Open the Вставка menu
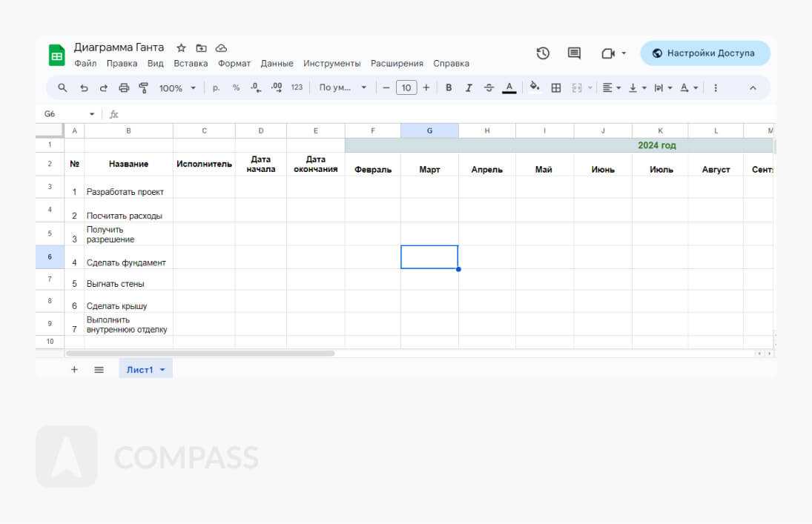The image size is (812, 524). (x=191, y=64)
